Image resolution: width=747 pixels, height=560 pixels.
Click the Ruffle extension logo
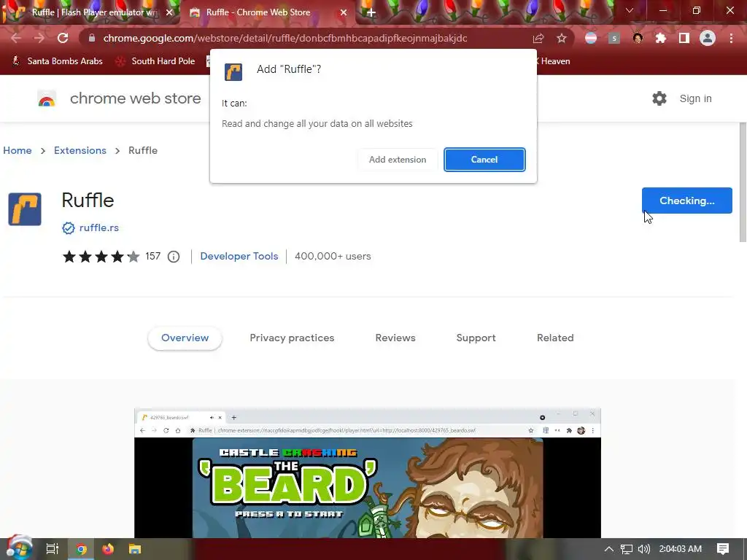tap(25, 209)
